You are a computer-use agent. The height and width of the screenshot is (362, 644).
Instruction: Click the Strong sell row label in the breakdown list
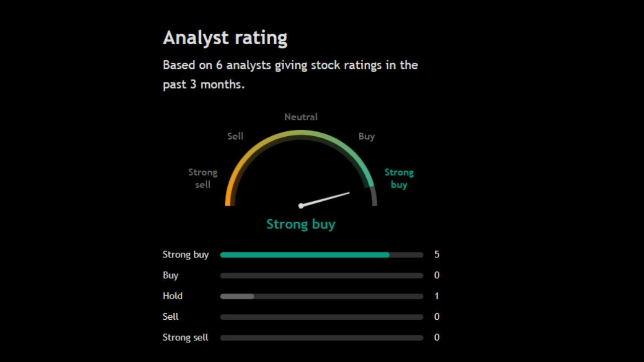(185, 337)
